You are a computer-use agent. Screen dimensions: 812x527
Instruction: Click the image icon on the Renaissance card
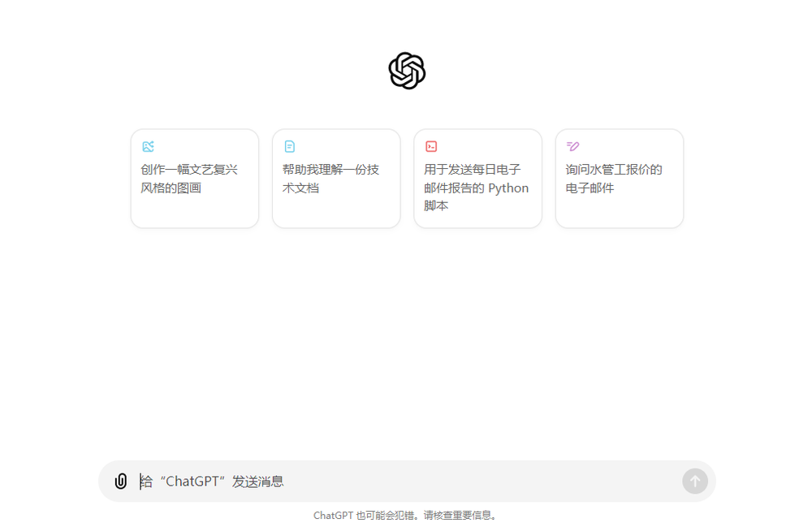tap(148, 146)
